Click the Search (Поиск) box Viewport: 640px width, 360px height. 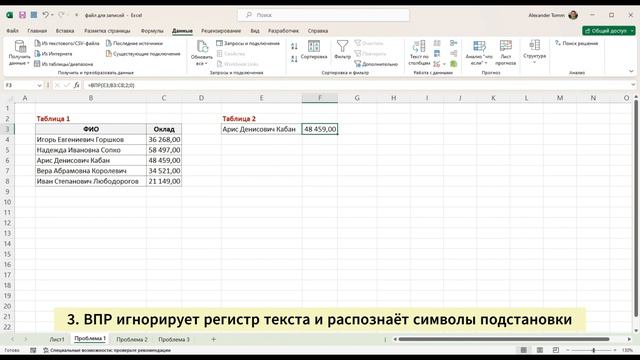tap(323, 15)
